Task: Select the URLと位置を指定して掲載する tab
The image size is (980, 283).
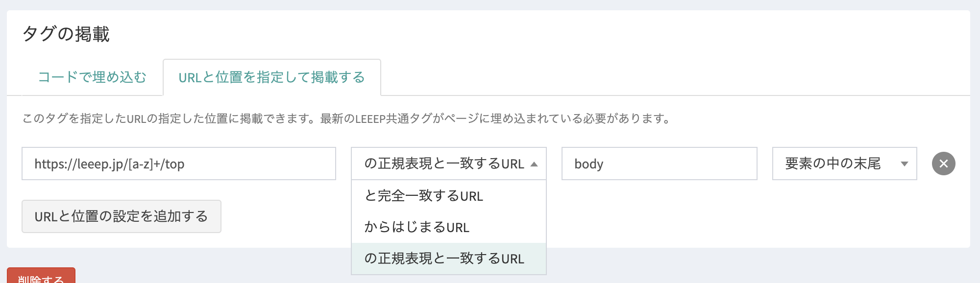Action: (271, 77)
